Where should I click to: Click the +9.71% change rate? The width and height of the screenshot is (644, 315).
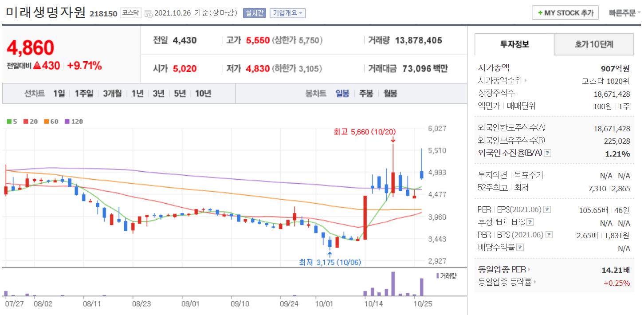pyautogui.click(x=84, y=66)
